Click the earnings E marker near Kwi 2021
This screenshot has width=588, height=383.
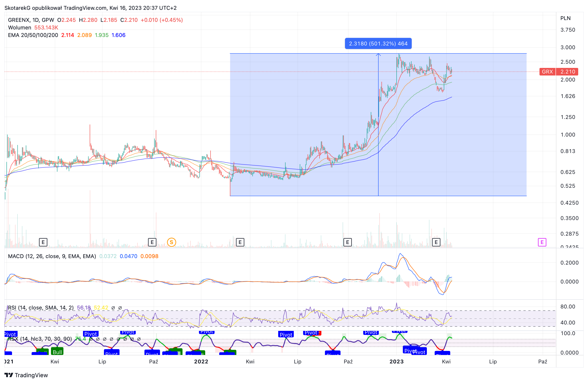(x=43, y=242)
